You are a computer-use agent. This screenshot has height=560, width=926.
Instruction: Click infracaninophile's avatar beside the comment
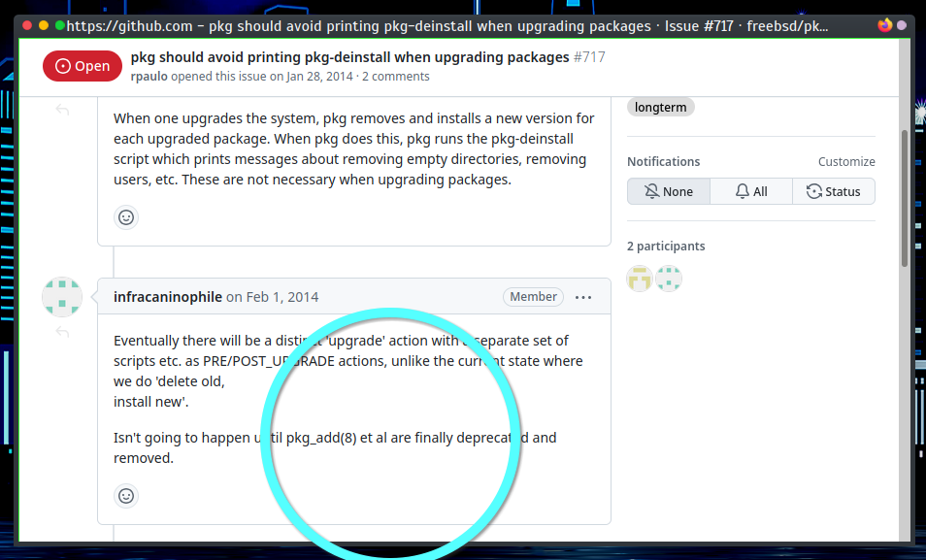pyautogui.click(x=62, y=297)
